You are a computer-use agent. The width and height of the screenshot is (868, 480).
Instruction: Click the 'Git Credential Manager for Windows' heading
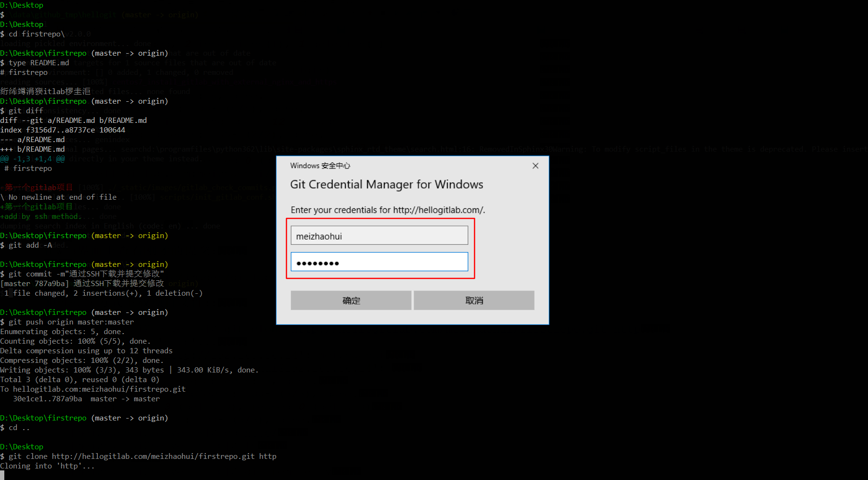386,185
